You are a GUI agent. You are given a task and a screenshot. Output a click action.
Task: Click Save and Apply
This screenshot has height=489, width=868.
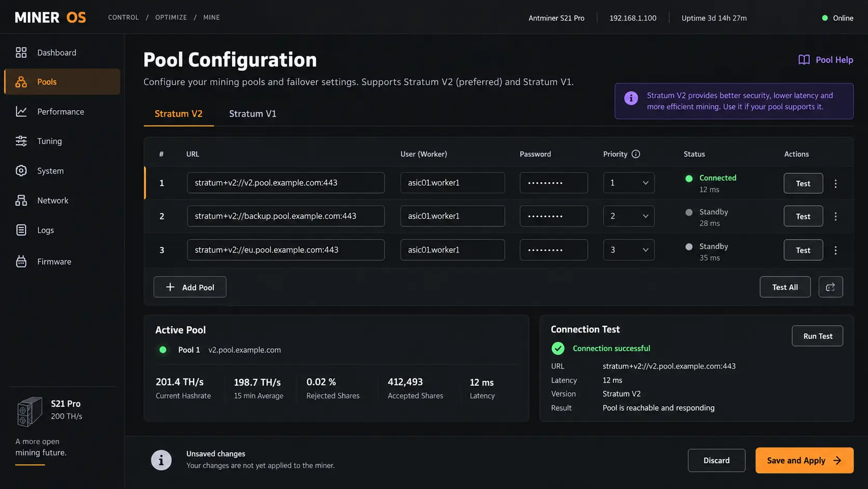pos(804,460)
